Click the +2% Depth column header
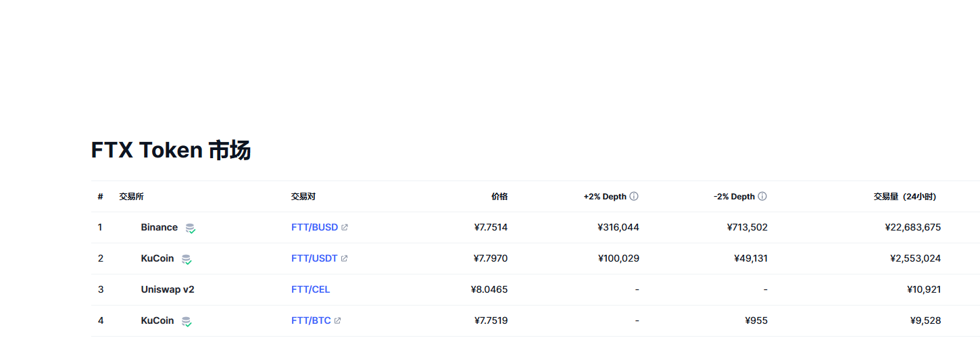Screen dimensions: 980x338 pyautogui.click(x=605, y=197)
